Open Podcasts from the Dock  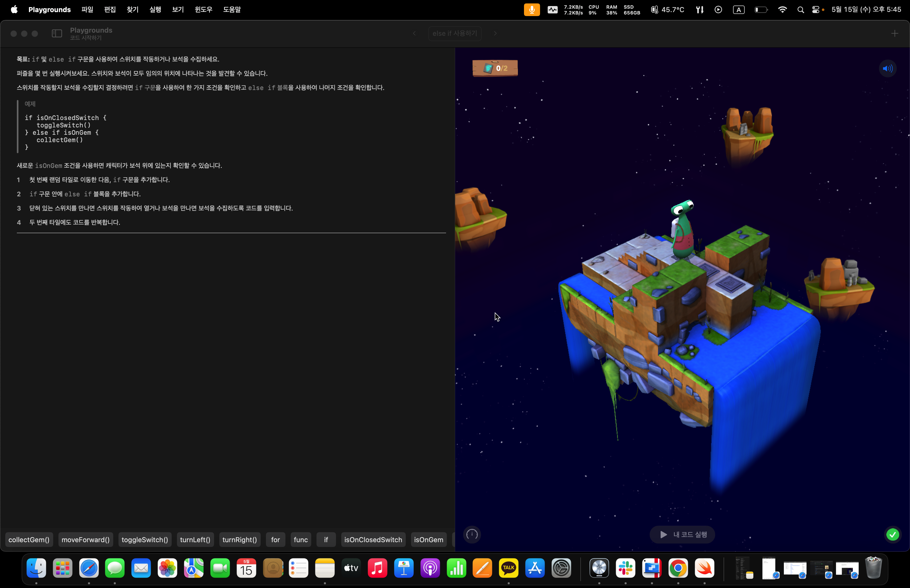pyautogui.click(x=430, y=568)
